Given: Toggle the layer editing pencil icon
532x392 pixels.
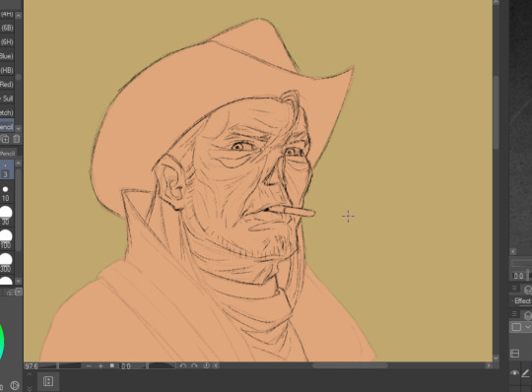Looking at the screenshot, I should [x=525, y=373].
